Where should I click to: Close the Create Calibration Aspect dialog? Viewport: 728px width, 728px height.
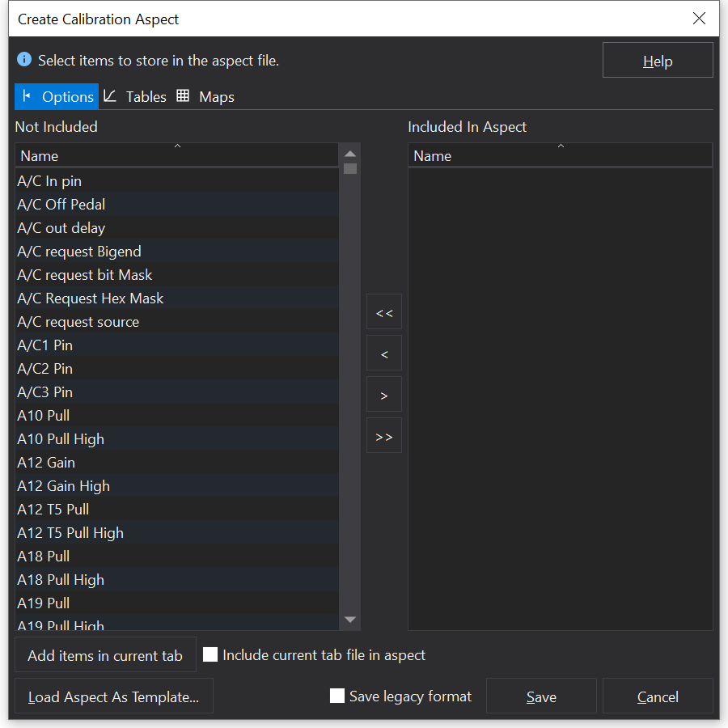click(699, 19)
